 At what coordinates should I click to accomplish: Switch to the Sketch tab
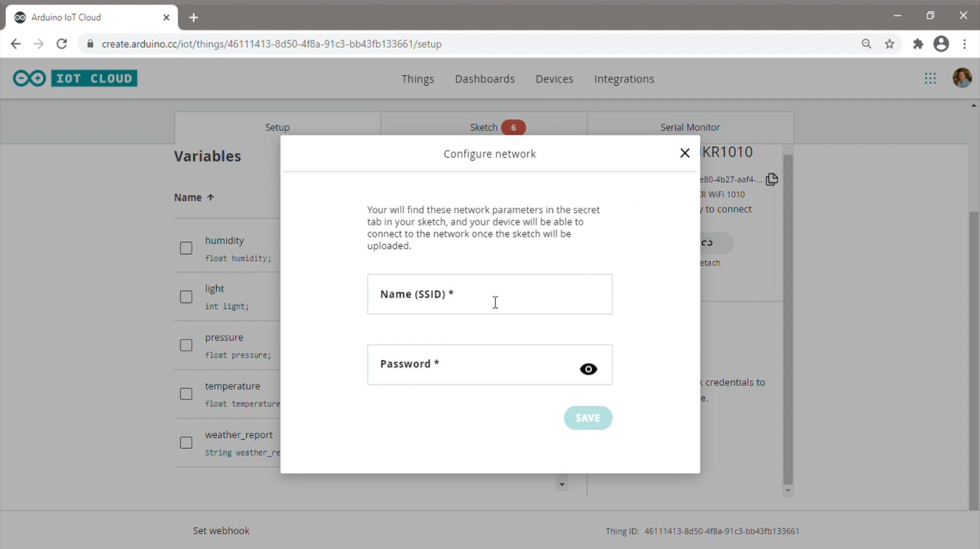point(483,128)
